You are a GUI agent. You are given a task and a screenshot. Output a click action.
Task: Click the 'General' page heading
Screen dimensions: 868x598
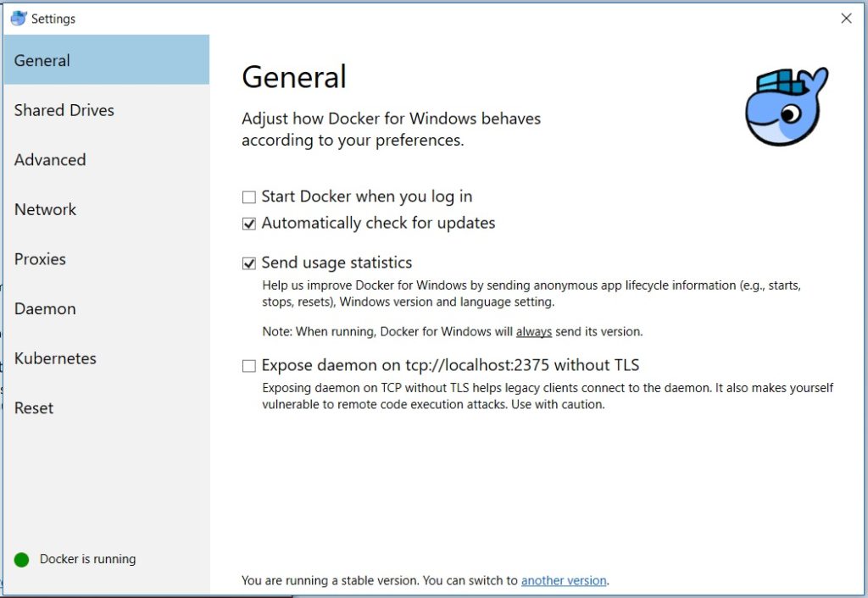coord(294,76)
